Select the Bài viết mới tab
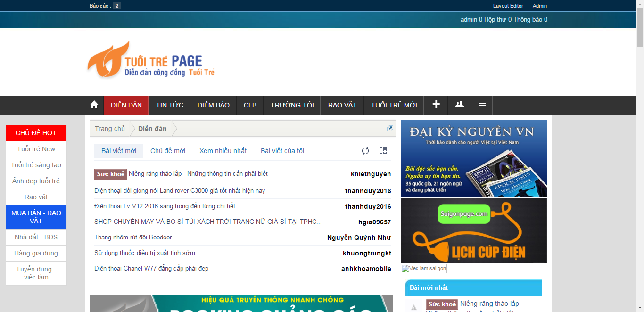The height and width of the screenshot is (312, 644). [x=119, y=151]
